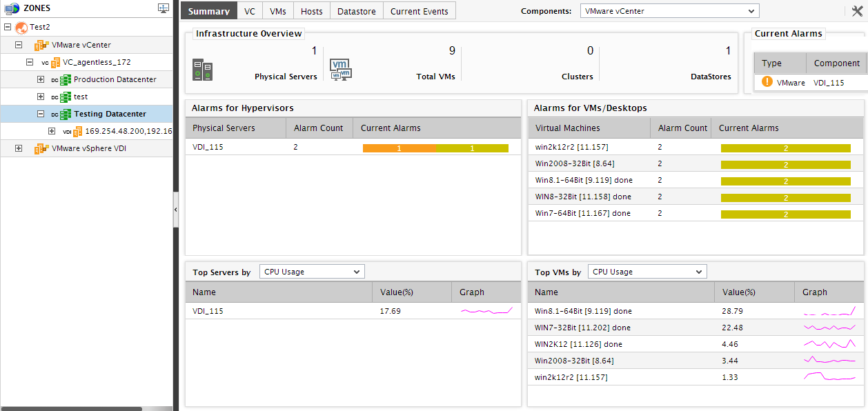Click value 17.69 in Top Servers

[x=391, y=311]
